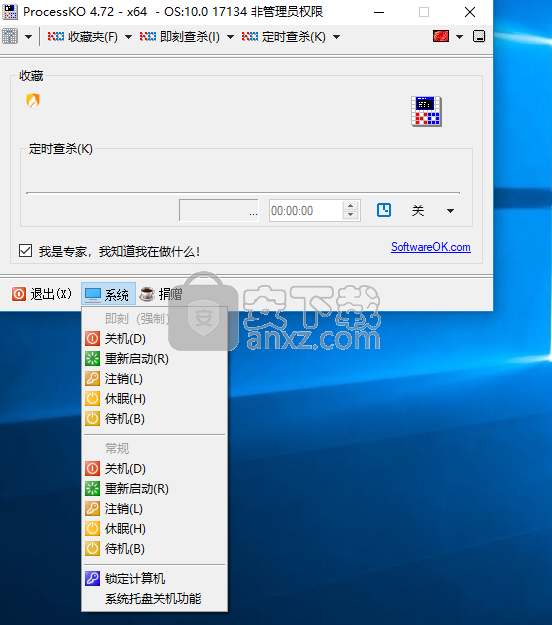This screenshot has height=625, width=552.
Task: Open the 即刻查杀(I) dropdown
Action: pos(230,37)
